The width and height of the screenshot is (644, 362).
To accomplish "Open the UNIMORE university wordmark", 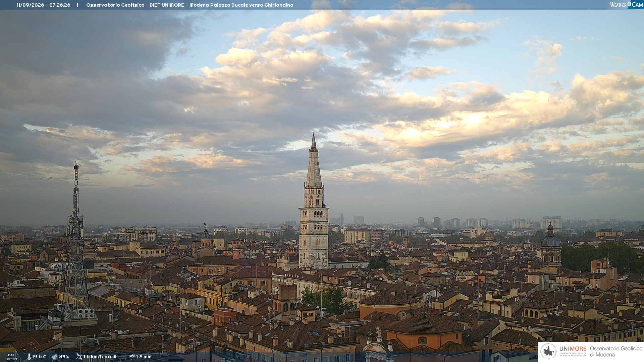I will [573, 349].
